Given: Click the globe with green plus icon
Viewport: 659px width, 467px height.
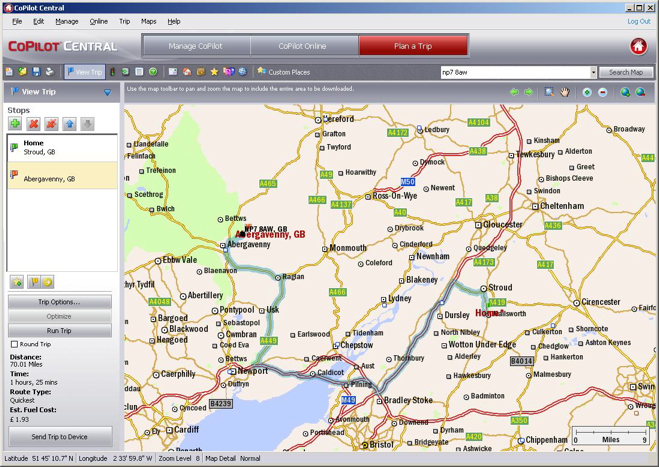Looking at the screenshot, I should tap(625, 92).
